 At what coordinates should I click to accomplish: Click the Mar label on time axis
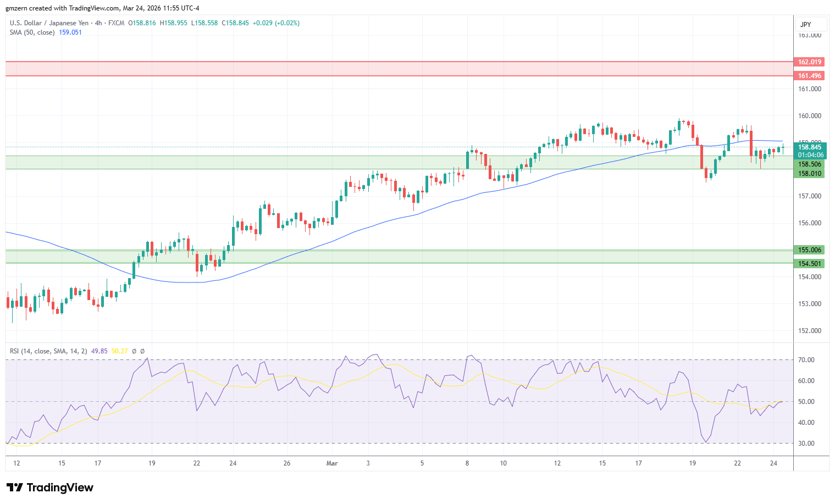[x=332, y=463]
